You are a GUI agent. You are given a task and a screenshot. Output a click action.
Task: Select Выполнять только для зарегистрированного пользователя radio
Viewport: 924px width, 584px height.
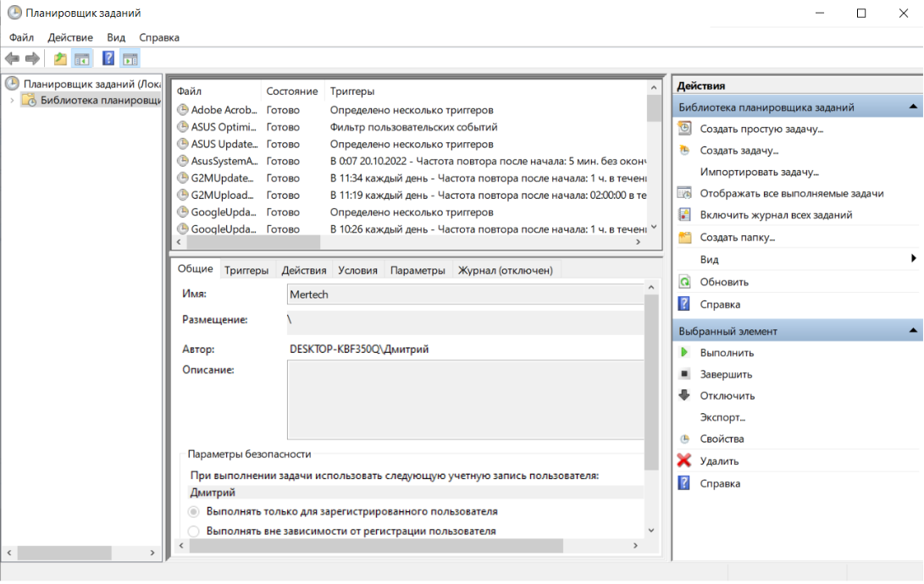pyautogui.click(x=193, y=511)
